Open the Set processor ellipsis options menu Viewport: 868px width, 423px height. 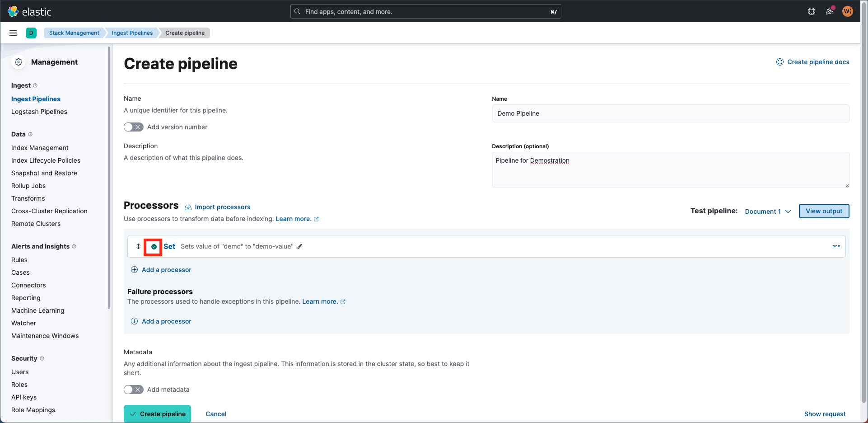pos(836,246)
